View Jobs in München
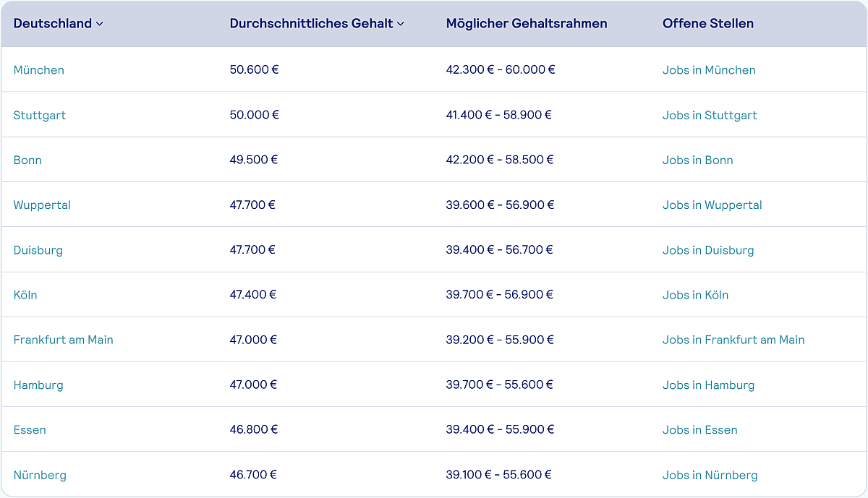This screenshot has height=498, width=868. click(709, 70)
